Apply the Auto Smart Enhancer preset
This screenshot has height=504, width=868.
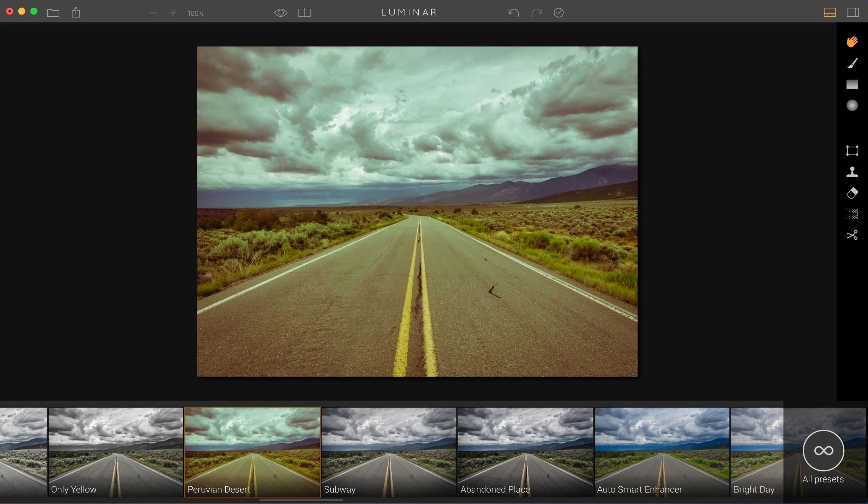[661, 452]
